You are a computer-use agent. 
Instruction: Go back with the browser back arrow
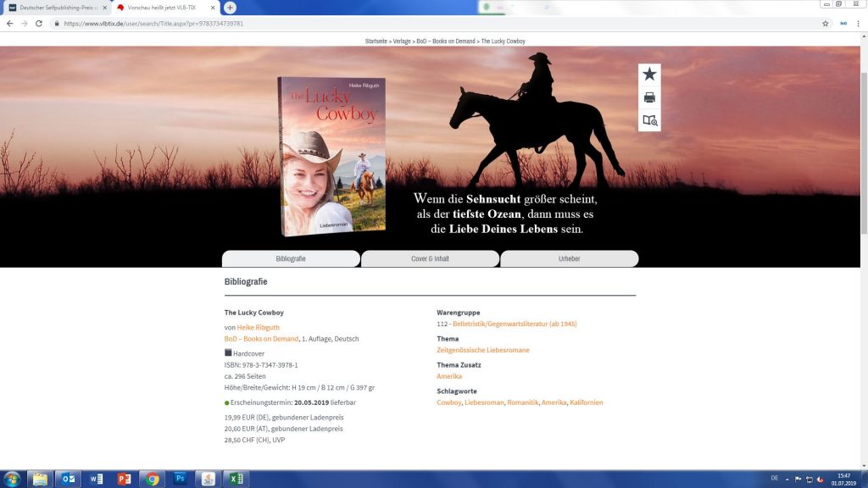(10, 24)
